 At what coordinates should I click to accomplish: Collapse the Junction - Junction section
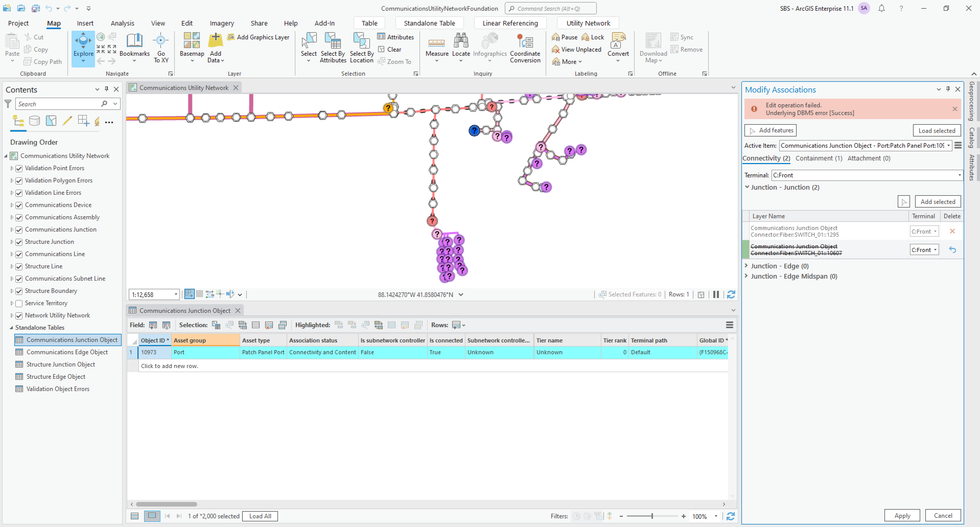[747, 187]
